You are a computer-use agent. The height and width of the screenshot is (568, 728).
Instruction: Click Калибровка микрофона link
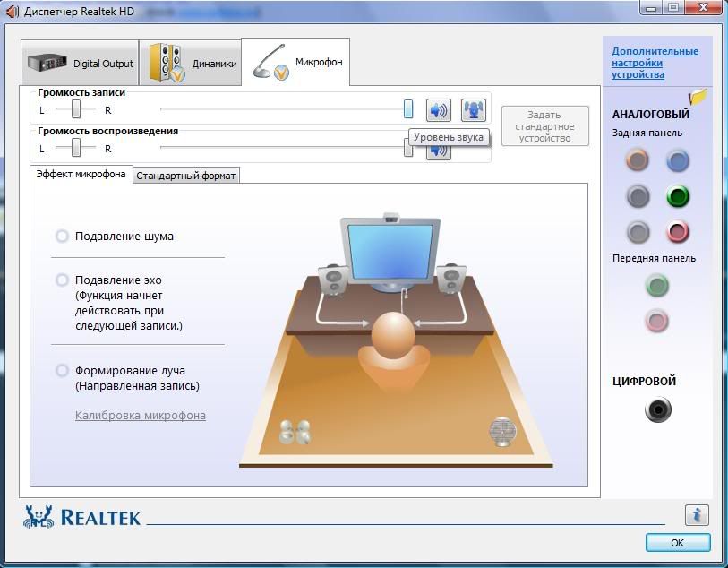pyautogui.click(x=141, y=415)
